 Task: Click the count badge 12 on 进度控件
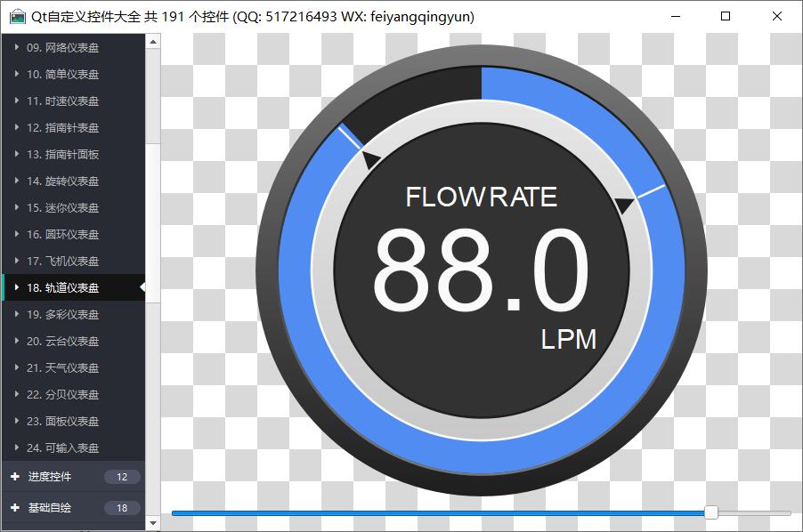tap(122, 477)
